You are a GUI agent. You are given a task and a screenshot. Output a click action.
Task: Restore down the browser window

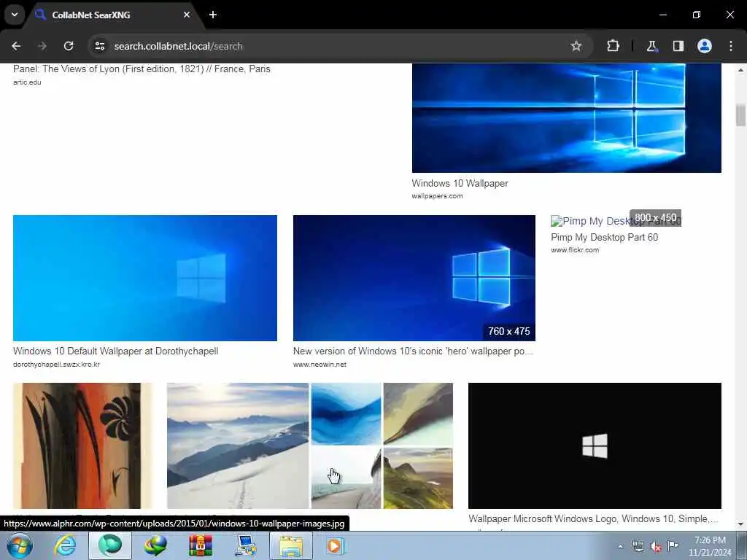pos(696,15)
